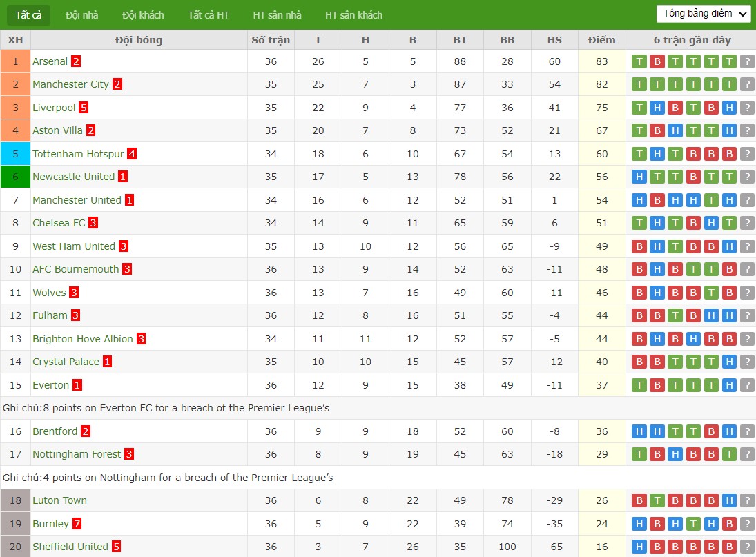Switch to the 'Đội nhà' tab

(82, 15)
